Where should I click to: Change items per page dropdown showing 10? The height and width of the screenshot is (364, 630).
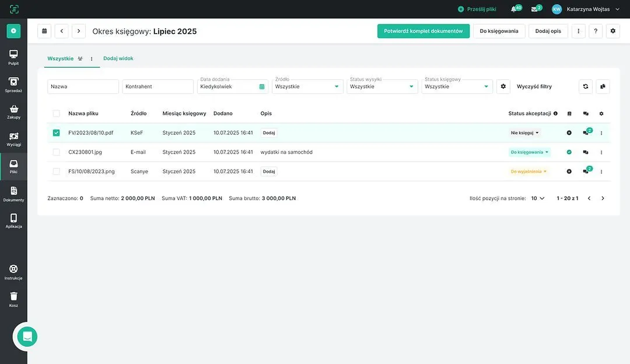coord(538,198)
